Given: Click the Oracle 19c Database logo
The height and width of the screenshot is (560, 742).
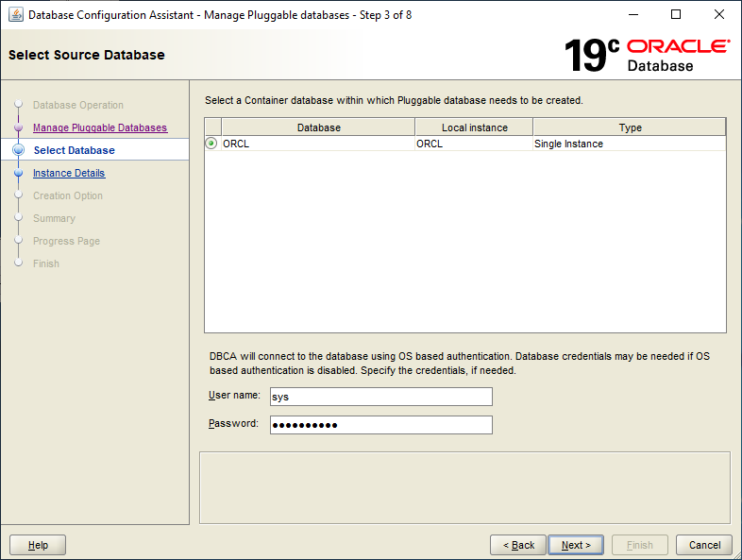Looking at the screenshot, I should tap(647, 55).
